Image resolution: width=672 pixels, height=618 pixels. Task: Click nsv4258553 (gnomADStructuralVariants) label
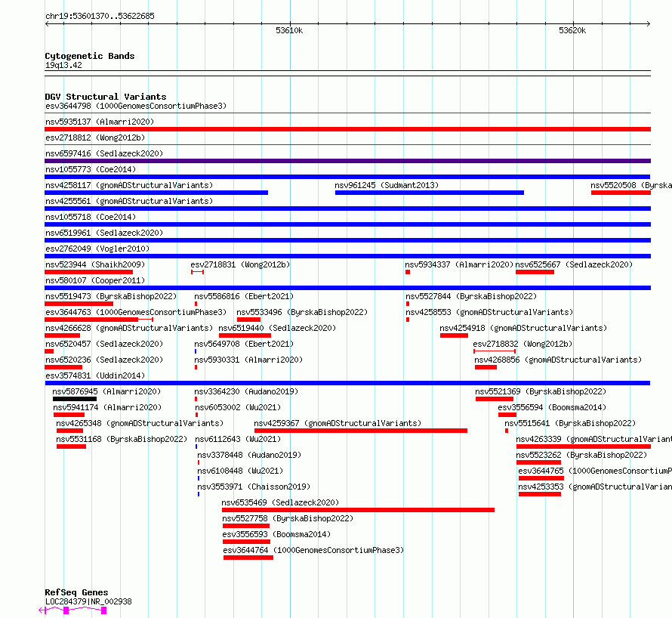click(489, 312)
